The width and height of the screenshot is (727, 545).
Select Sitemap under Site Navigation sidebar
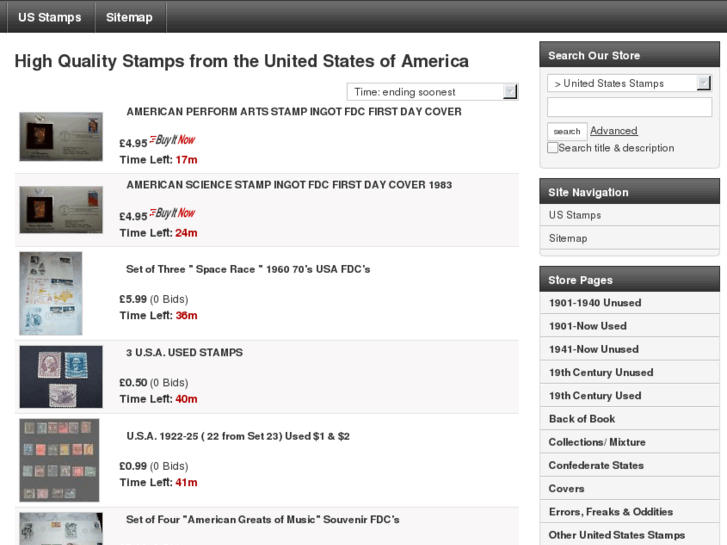tap(568, 238)
